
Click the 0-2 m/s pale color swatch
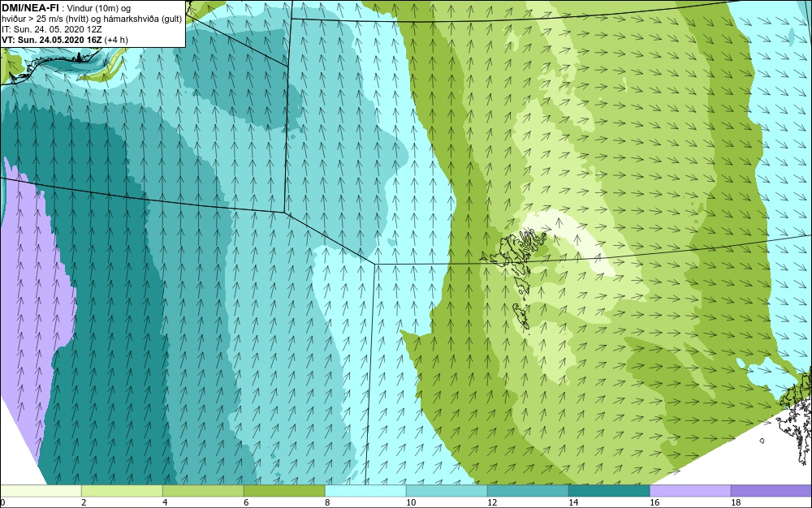(41, 490)
